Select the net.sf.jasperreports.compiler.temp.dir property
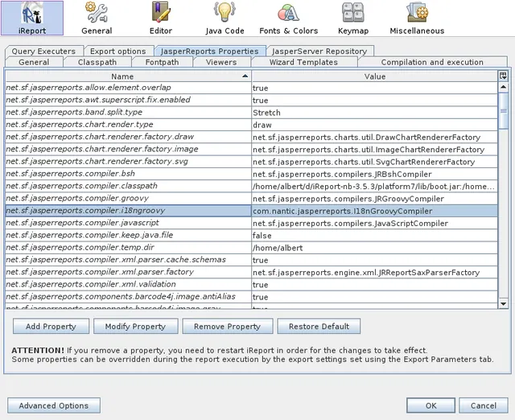Screen dimensions: 515x420 click(x=129, y=248)
